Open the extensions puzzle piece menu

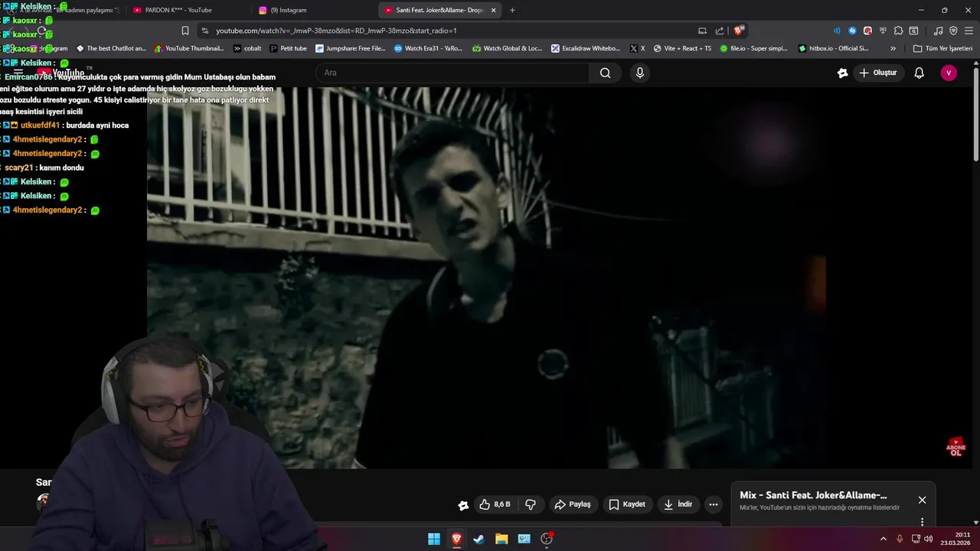click(898, 31)
